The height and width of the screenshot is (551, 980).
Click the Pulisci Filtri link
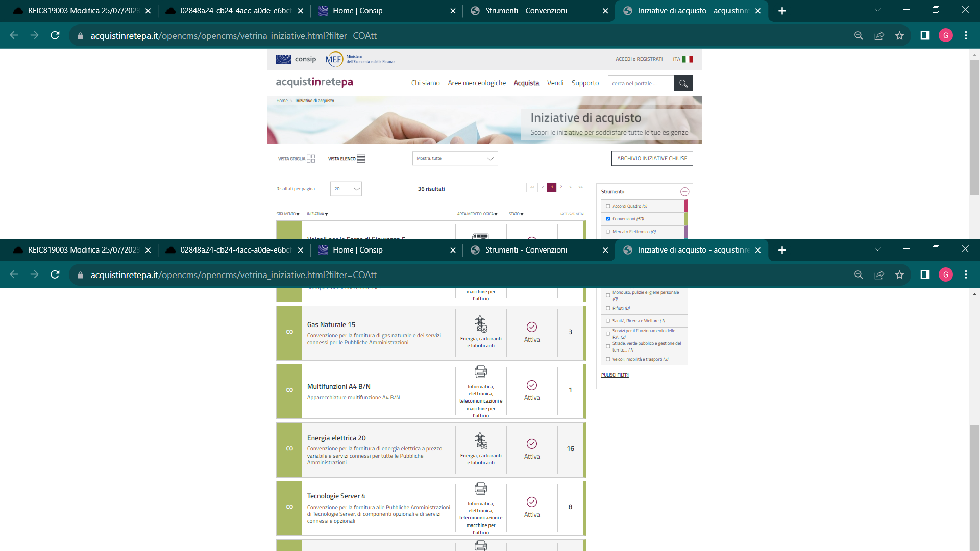point(615,375)
